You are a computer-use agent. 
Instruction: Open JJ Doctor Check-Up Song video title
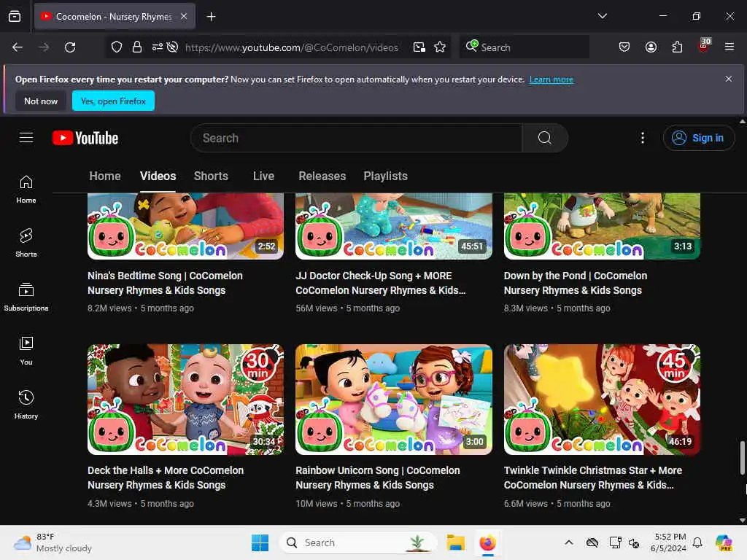(380, 283)
